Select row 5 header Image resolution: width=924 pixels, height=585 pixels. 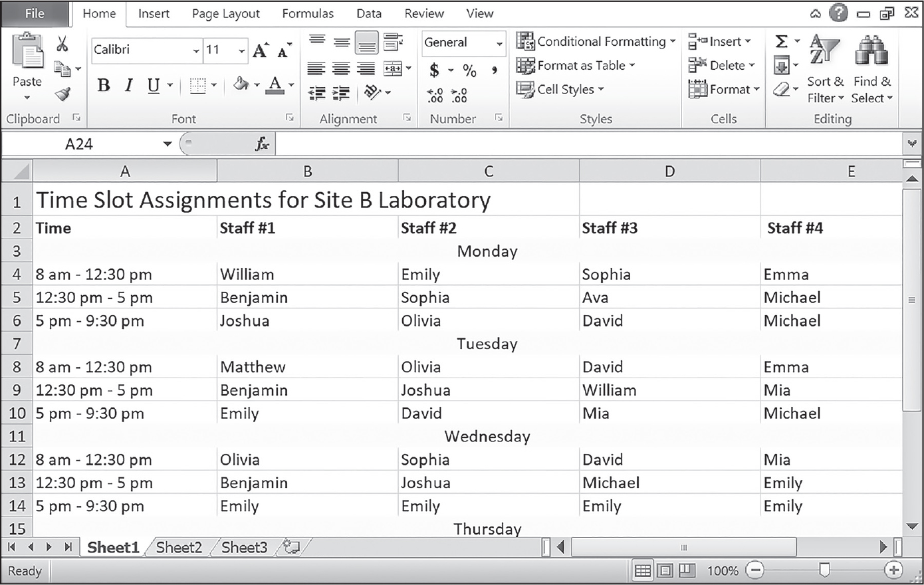coord(17,297)
